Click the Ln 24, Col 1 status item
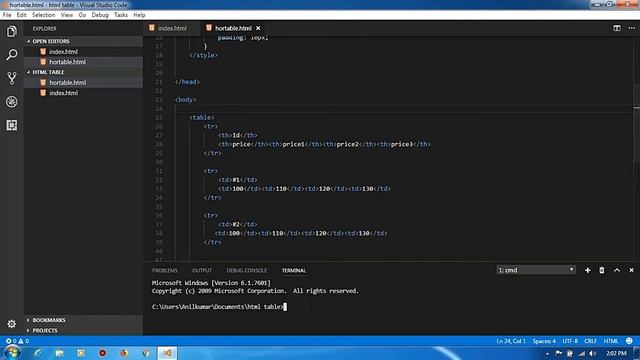 [511, 341]
